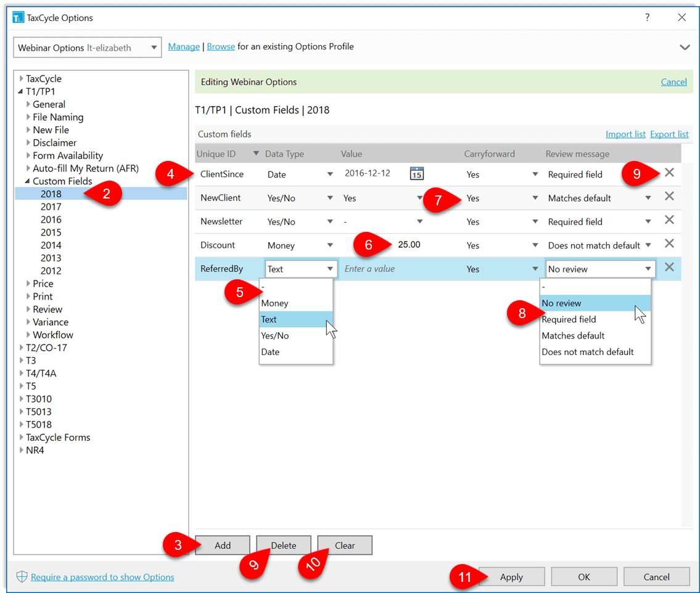Remove the Newsletter custom field row
This screenshot has width=700, height=593.
click(669, 220)
